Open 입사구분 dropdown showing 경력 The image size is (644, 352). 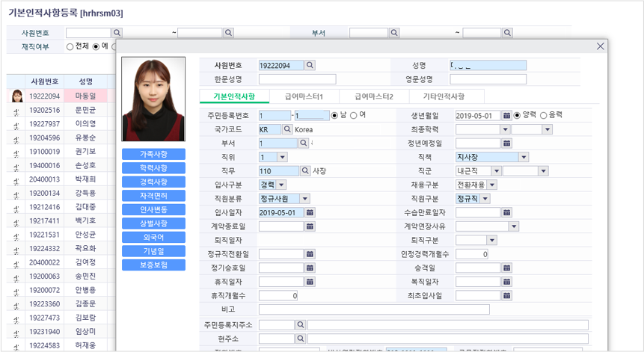pos(281,185)
